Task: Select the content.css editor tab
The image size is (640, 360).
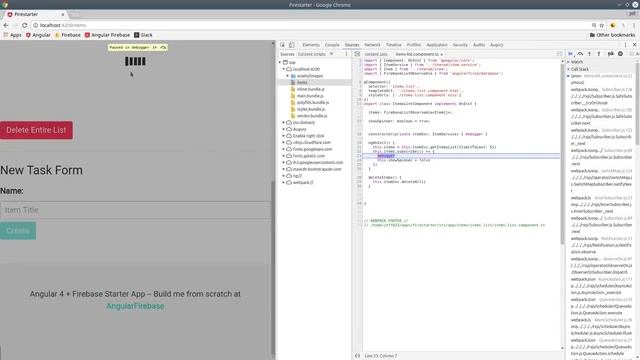Action: coord(376,54)
